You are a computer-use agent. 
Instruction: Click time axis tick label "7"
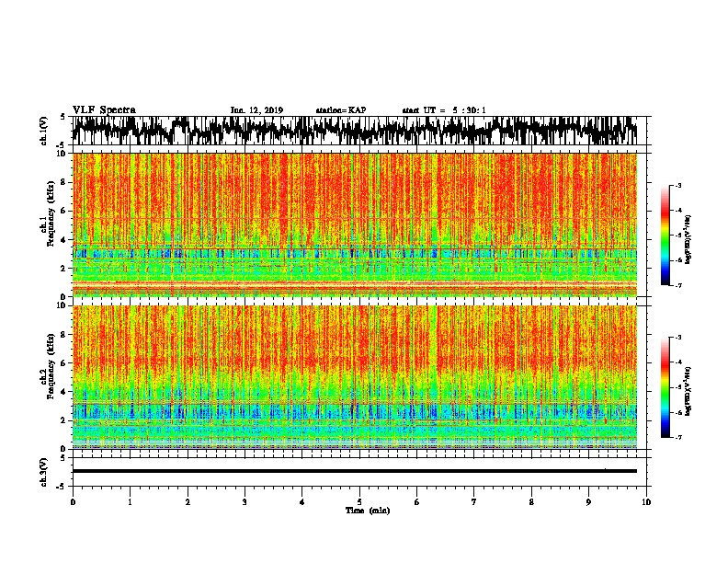click(x=474, y=501)
